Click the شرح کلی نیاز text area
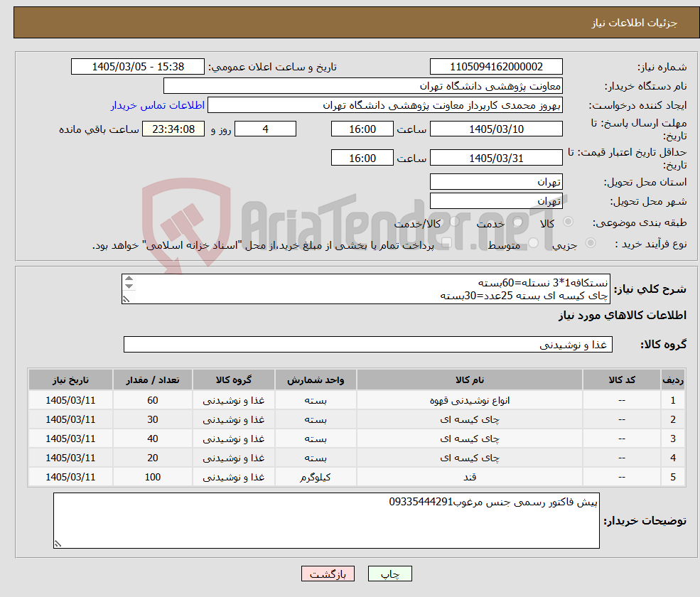The image size is (700, 597). (x=365, y=289)
